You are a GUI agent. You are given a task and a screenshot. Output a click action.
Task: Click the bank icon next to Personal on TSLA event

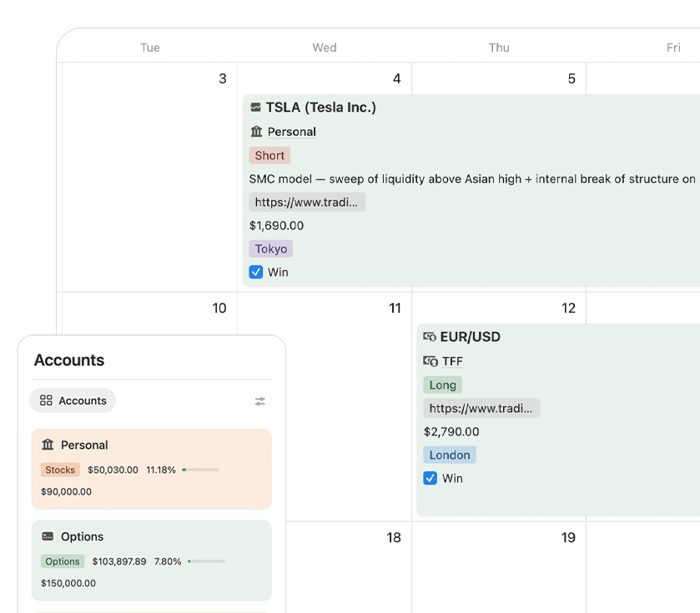[255, 132]
